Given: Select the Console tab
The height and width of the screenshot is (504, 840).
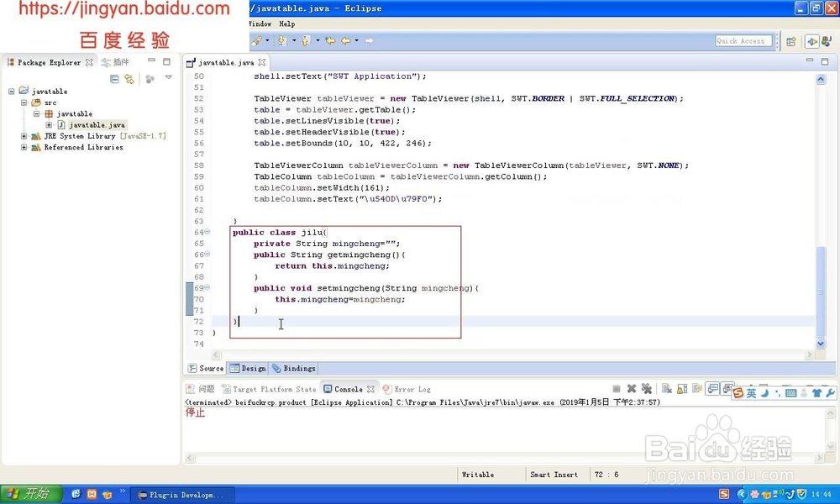Looking at the screenshot, I should tap(349, 390).
